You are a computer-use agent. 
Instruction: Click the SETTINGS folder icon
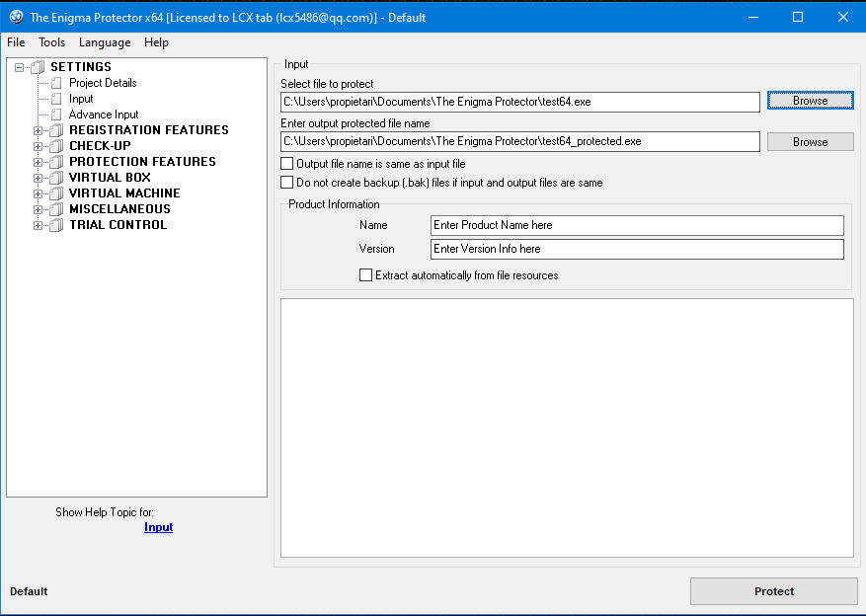[x=38, y=67]
